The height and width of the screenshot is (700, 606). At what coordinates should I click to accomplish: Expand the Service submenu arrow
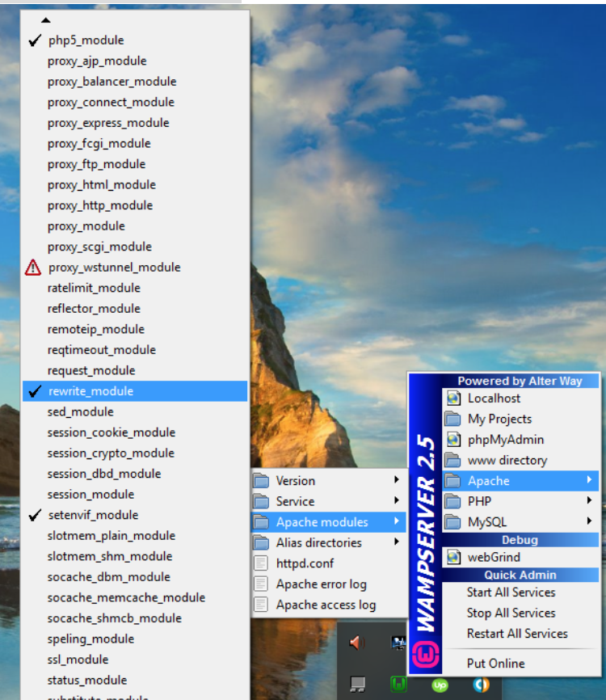coord(396,500)
